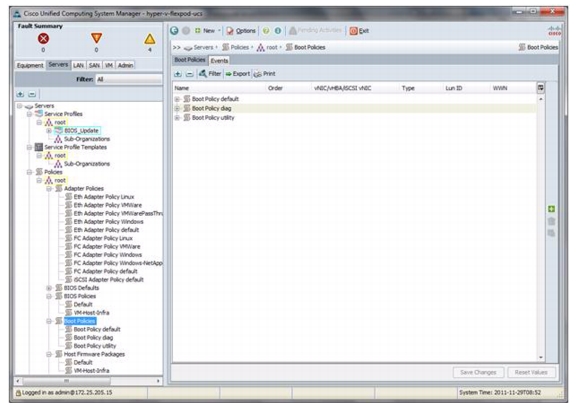Viewport: 576px width, 403px height.
Task: Click the table column chooser icon
Action: click(x=540, y=88)
